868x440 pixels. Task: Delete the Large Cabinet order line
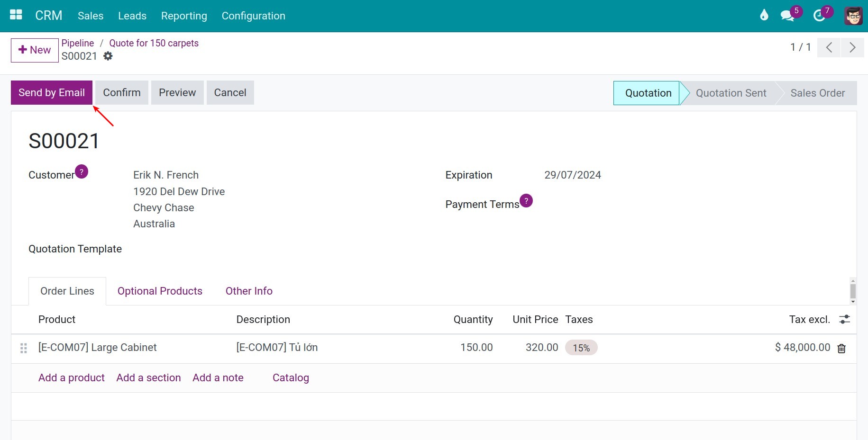point(841,349)
